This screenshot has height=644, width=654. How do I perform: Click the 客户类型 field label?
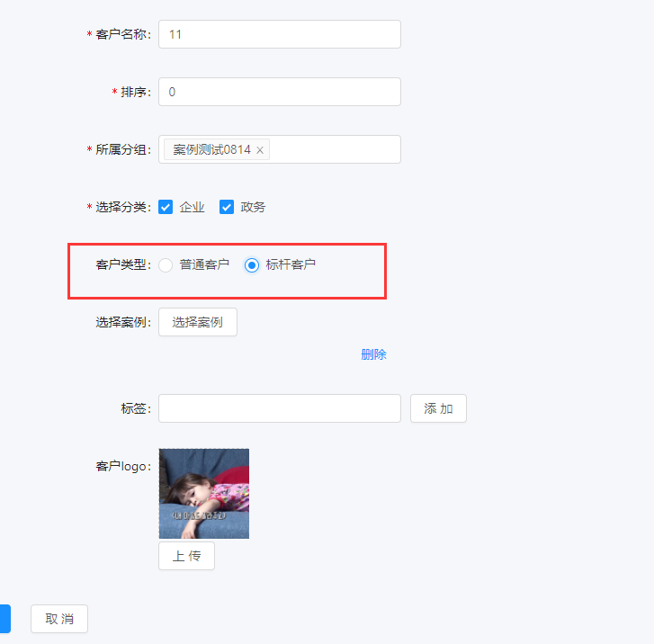pos(123,264)
